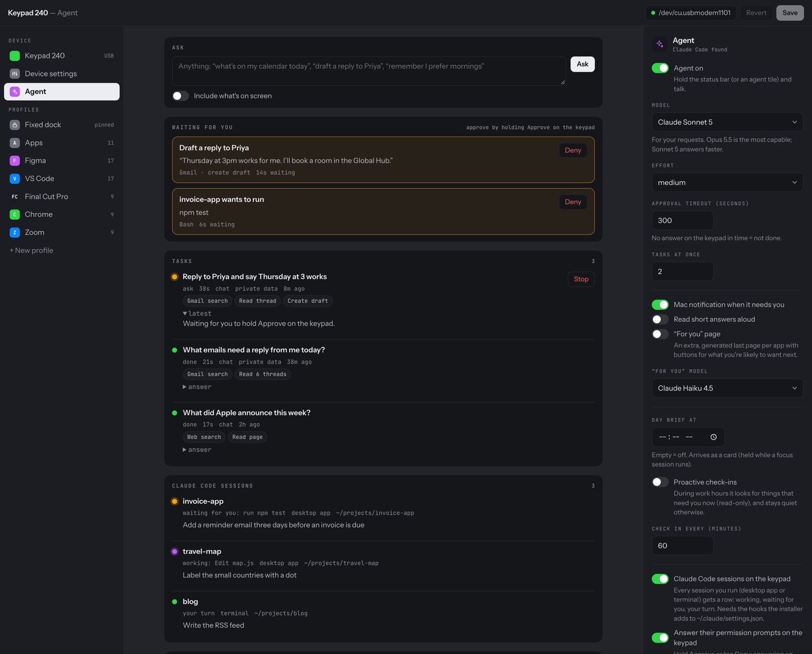The image size is (812, 654).
Task: Deny the Draft a reply to Priya request
Action: tap(573, 150)
